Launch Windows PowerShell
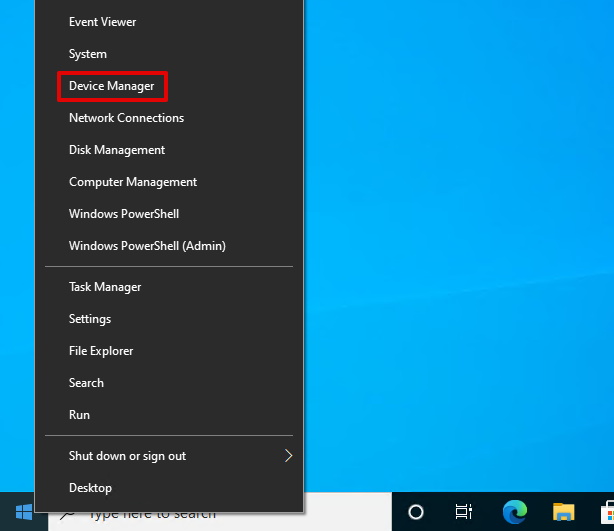This screenshot has width=614, height=531. tap(169, 214)
